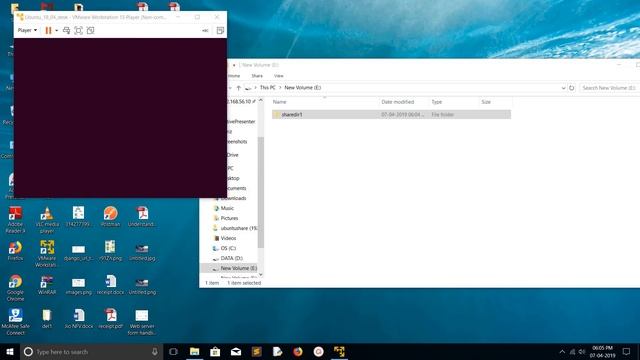Viewport: 640px width, 360px height.
Task: Select the Understand... PDF on desktop
Action: point(142,217)
